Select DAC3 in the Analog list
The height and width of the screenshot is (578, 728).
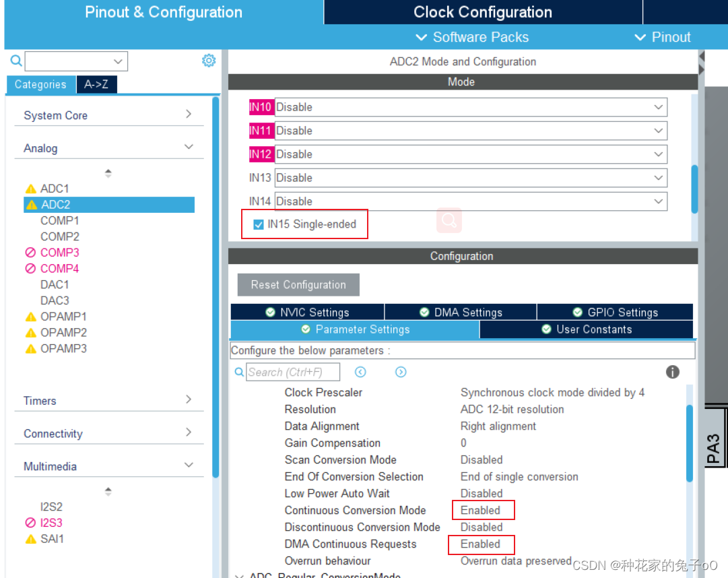(55, 300)
